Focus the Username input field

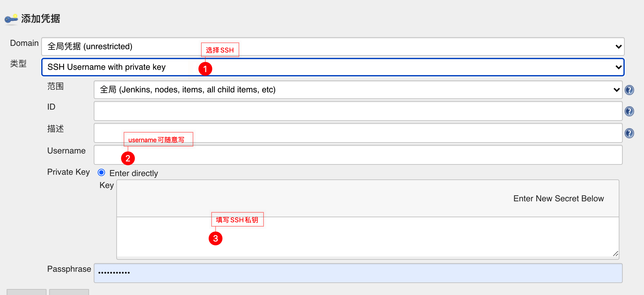pyautogui.click(x=358, y=155)
